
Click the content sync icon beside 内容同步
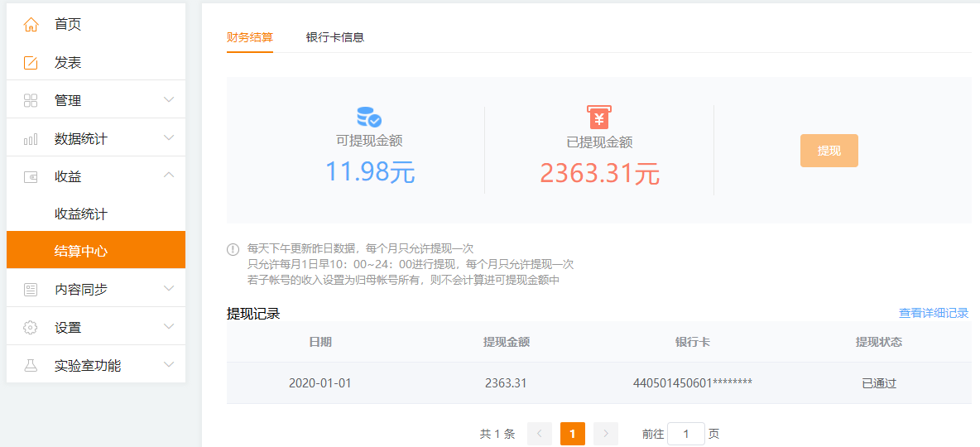click(31, 290)
